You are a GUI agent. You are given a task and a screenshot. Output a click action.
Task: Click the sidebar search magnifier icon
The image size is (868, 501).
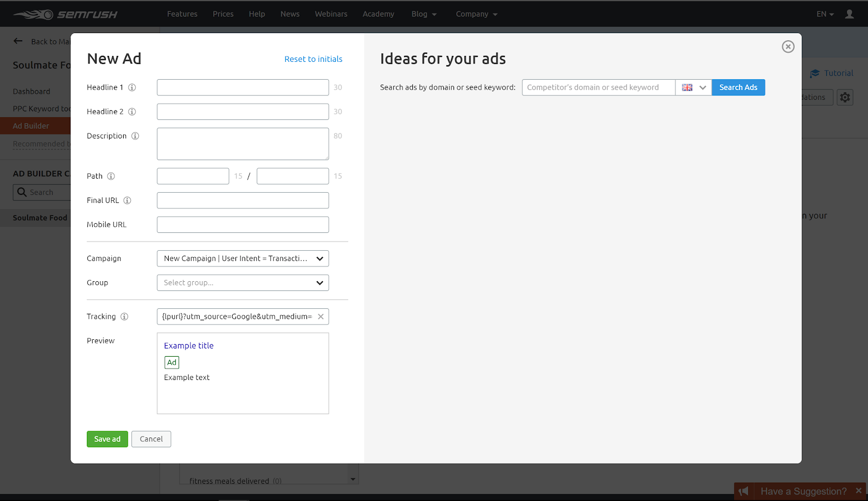[22, 192]
